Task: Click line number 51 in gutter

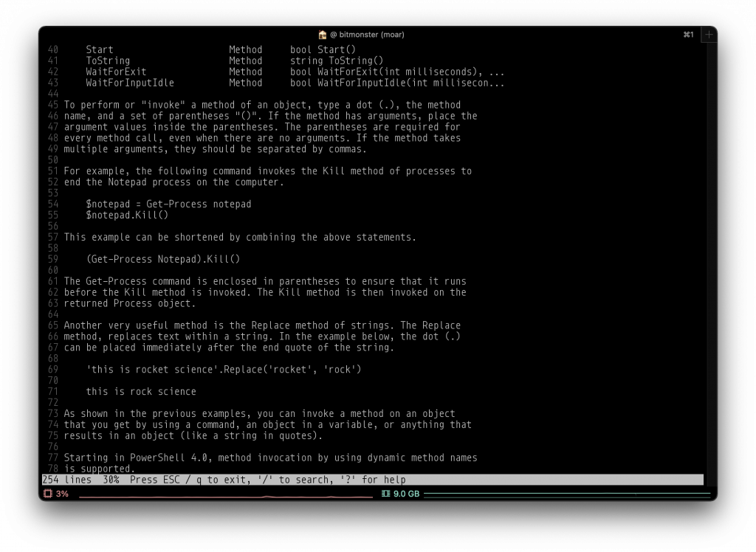Action: (x=53, y=171)
